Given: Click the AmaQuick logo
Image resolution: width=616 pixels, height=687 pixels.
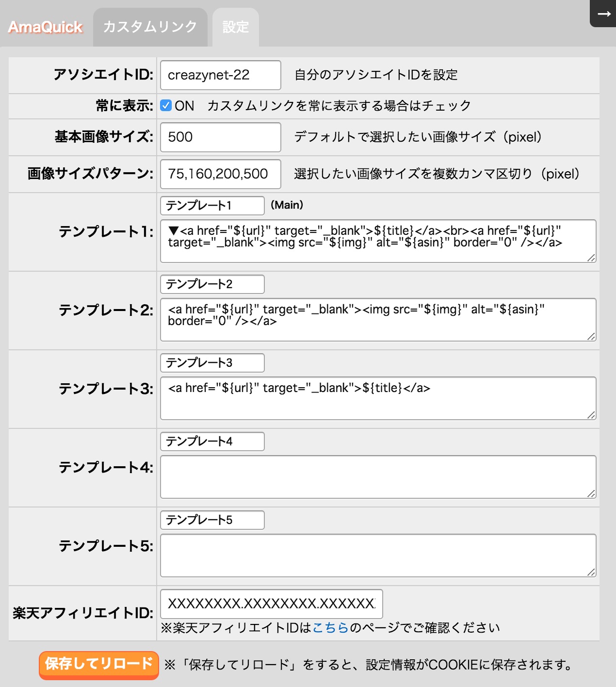Looking at the screenshot, I should click(x=46, y=27).
